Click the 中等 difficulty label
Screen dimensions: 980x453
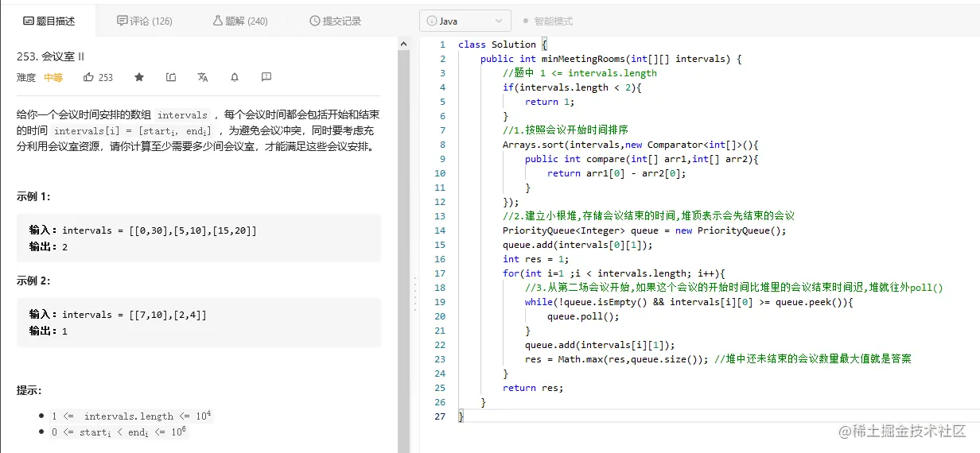(x=53, y=78)
